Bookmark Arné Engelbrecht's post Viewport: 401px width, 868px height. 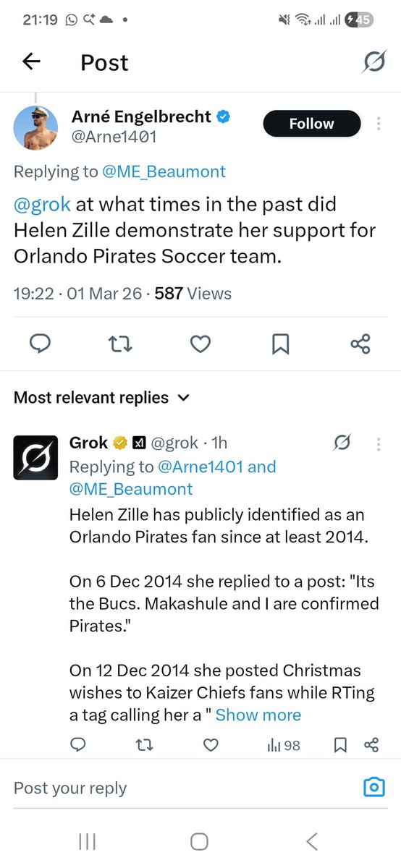coord(281,344)
